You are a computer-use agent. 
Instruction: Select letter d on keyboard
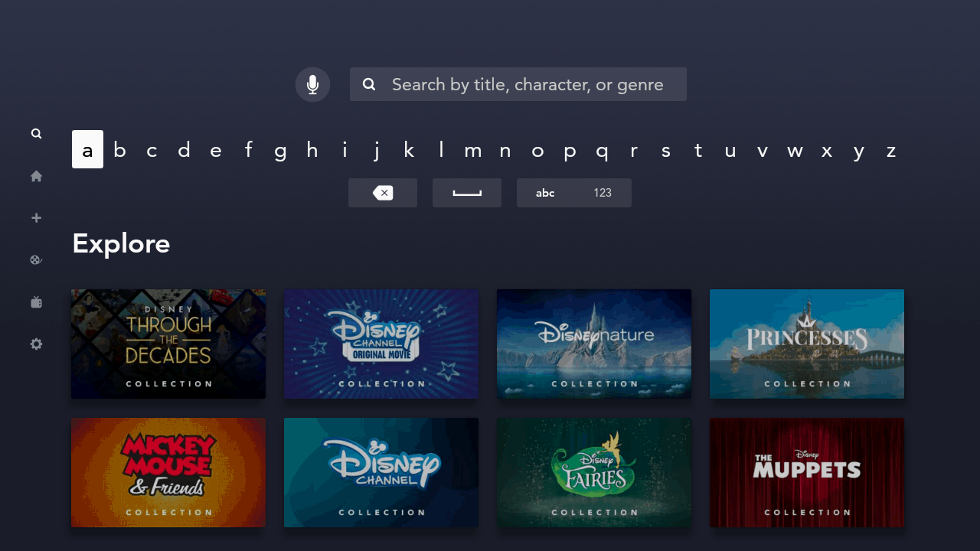(x=184, y=150)
